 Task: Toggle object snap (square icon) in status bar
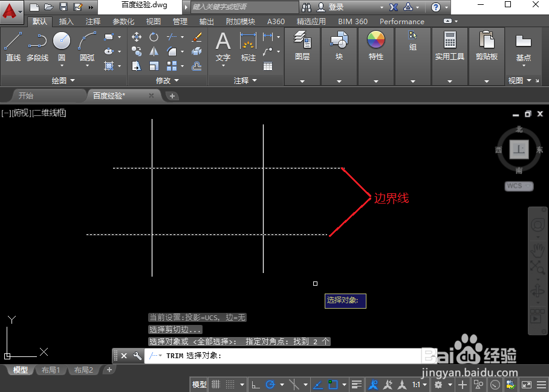tap(333, 385)
